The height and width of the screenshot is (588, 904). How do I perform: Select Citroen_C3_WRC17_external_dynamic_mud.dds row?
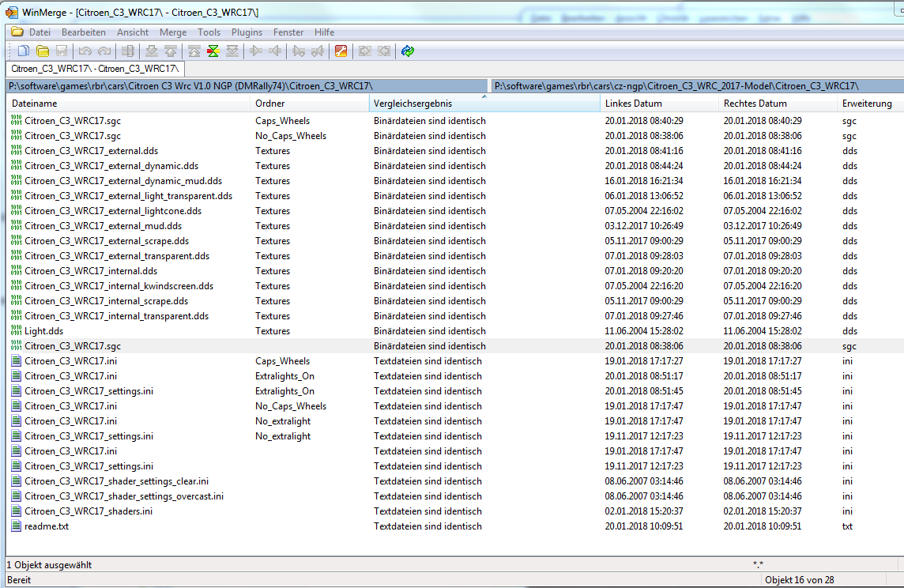pyautogui.click(x=455, y=181)
